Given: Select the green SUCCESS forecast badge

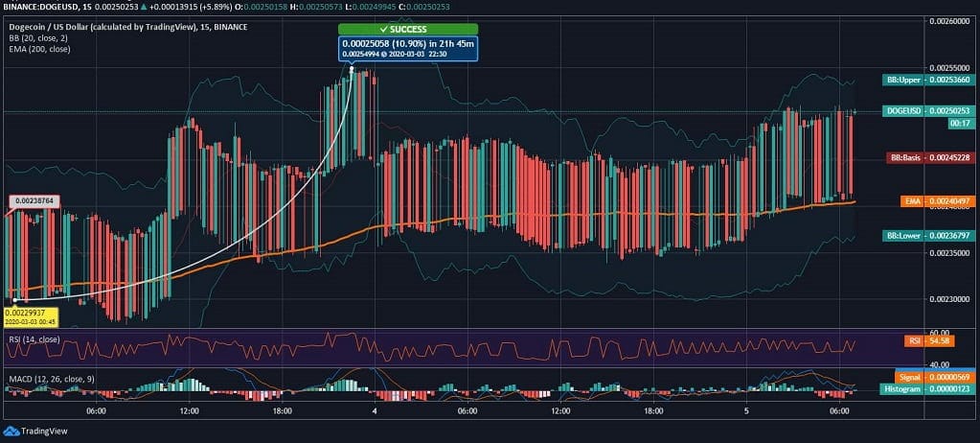Looking at the screenshot, I should [x=408, y=30].
